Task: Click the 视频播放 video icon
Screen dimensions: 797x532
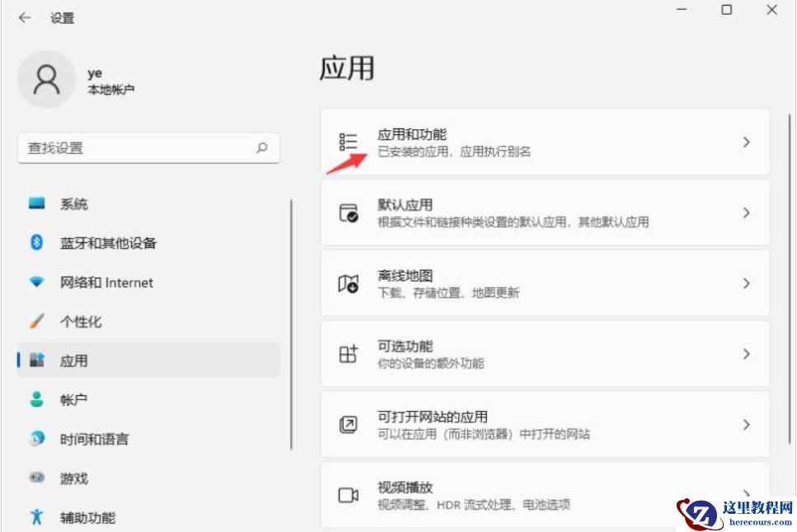Action: (347, 494)
